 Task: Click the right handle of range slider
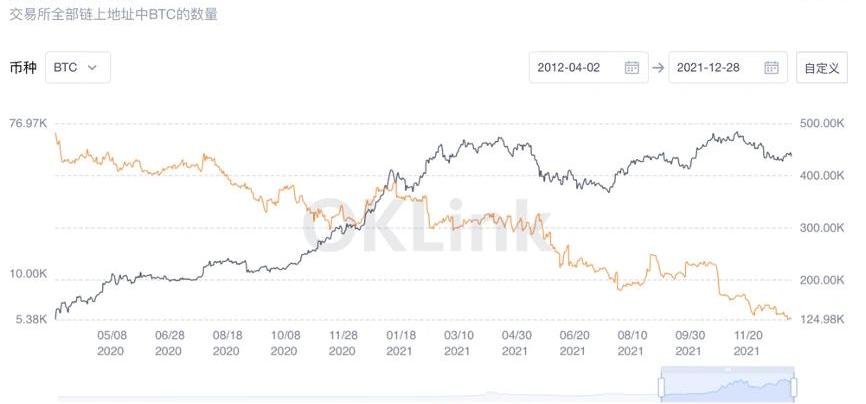click(x=796, y=386)
